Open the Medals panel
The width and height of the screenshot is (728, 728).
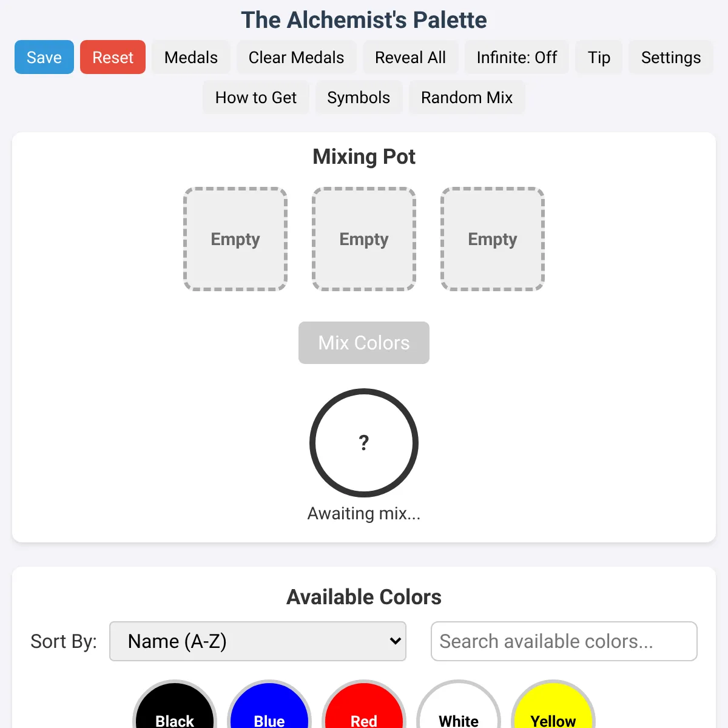pyautogui.click(x=190, y=57)
